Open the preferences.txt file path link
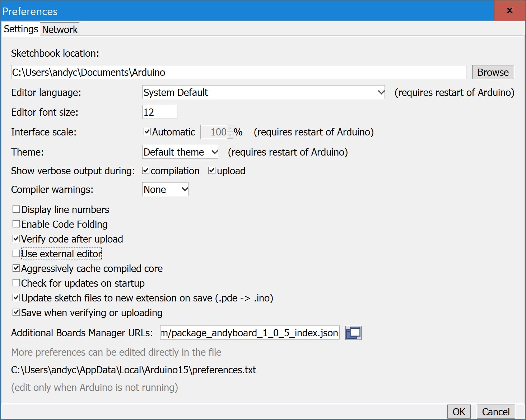526x420 pixels. point(134,370)
